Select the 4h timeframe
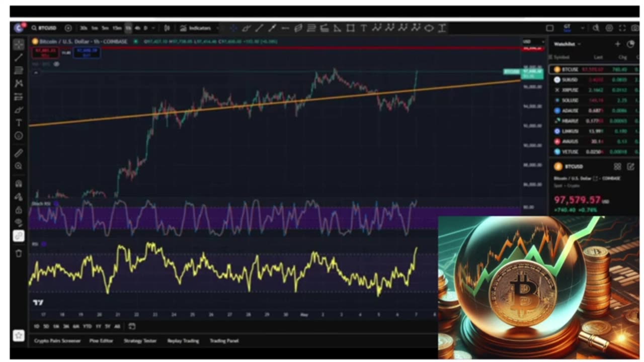644x362 pixels. 137,28
